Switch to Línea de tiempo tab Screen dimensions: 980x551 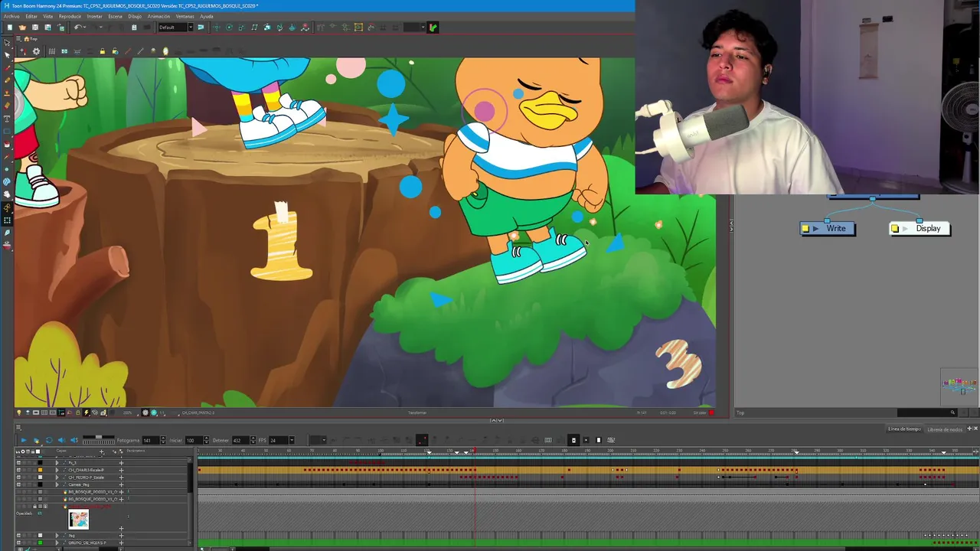tap(904, 429)
